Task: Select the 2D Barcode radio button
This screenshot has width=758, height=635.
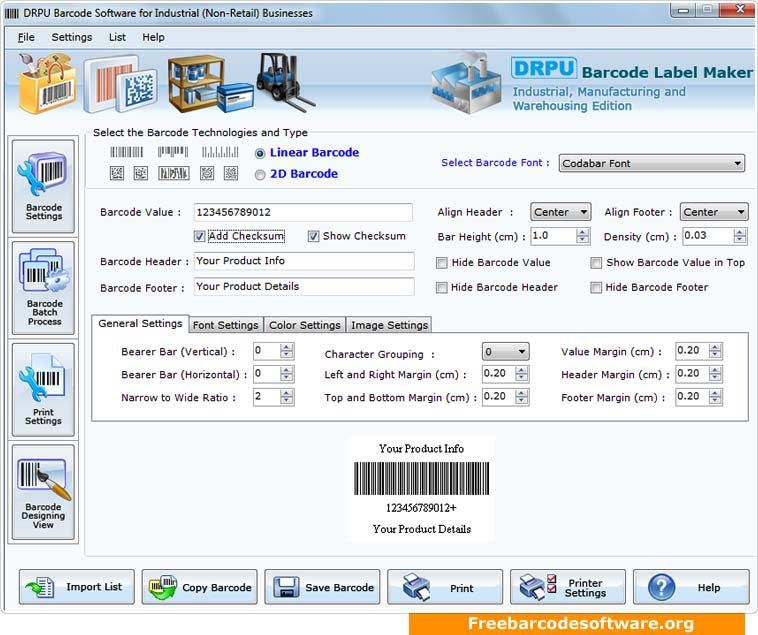Action: (260, 175)
